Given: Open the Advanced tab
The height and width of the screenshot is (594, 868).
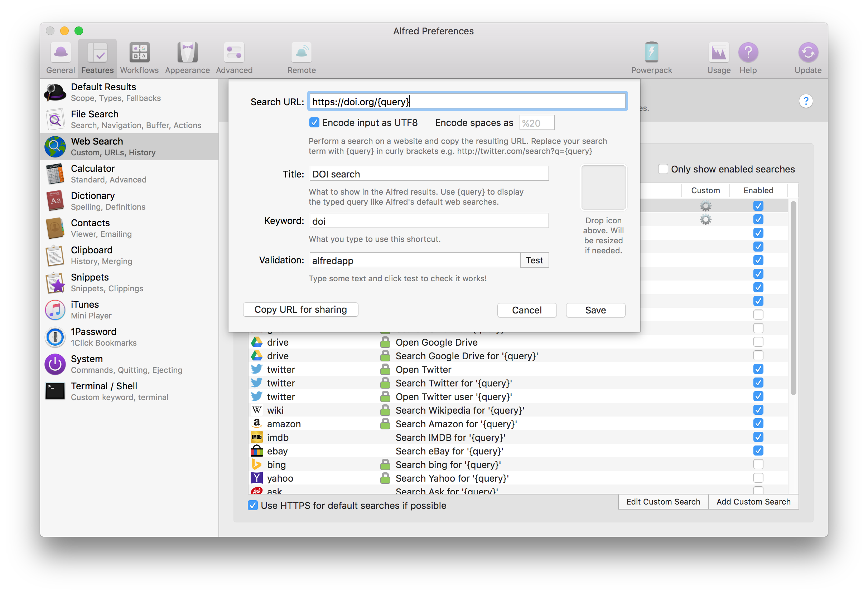Looking at the screenshot, I should 234,58.
